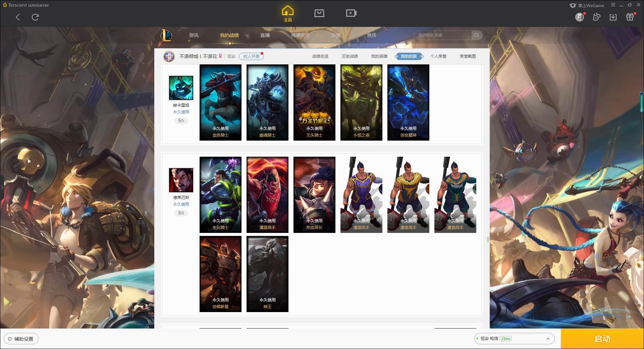644x349 pixels.
Task: Click the 5/8 skin count badge
Action: tap(181, 213)
